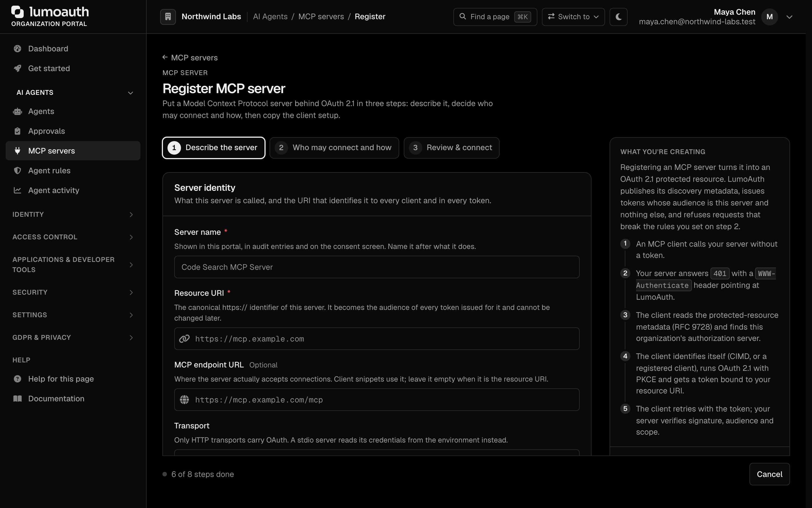The height and width of the screenshot is (508, 812).
Task: Click the Dashboard gauge icon
Action: point(17,49)
